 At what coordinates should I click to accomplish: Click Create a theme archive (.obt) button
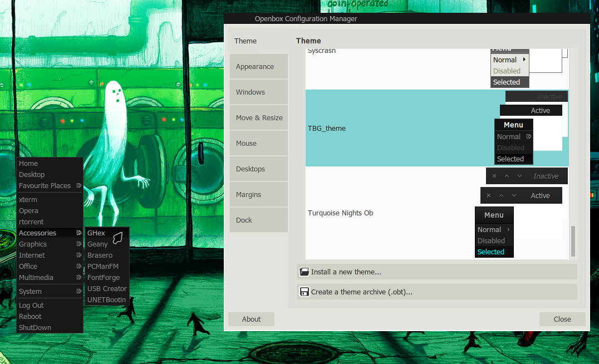(436, 292)
